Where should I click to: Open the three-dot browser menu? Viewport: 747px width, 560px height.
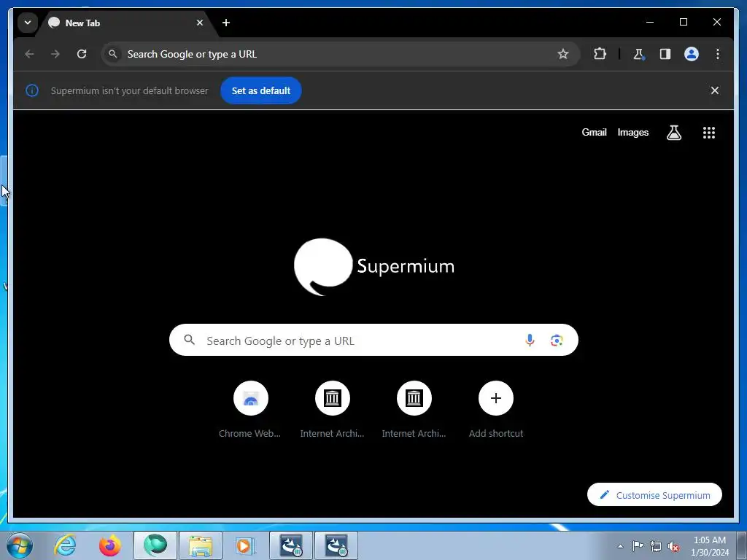coord(718,54)
